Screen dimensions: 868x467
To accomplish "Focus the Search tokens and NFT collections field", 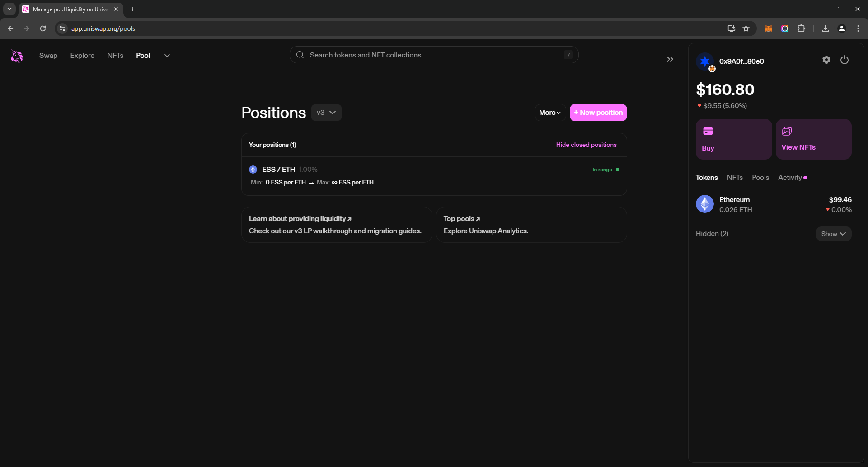I will coord(434,55).
